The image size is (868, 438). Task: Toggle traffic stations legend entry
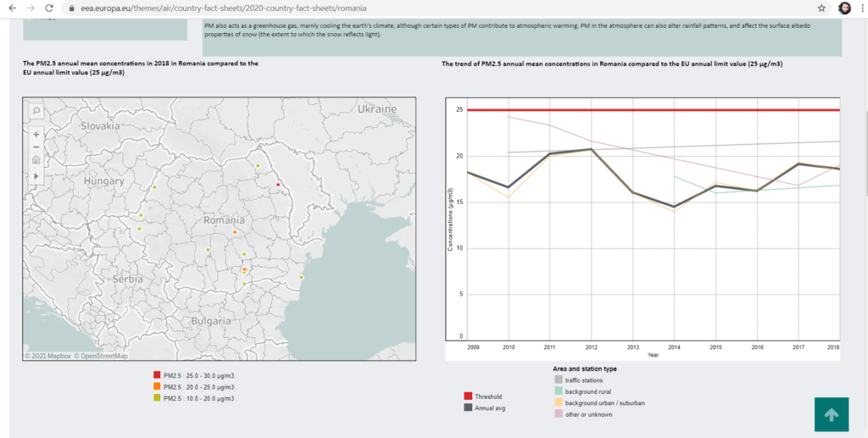click(x=578, y=380)
